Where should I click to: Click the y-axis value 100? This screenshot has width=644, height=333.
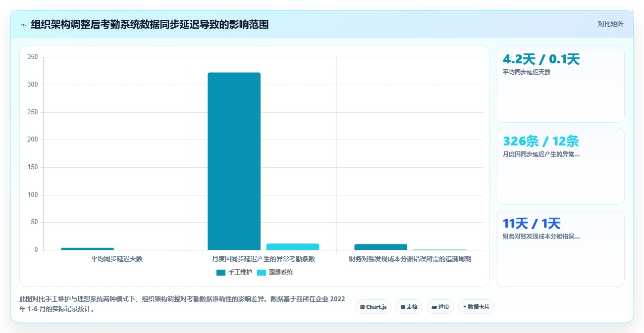(x=33, y=195)
